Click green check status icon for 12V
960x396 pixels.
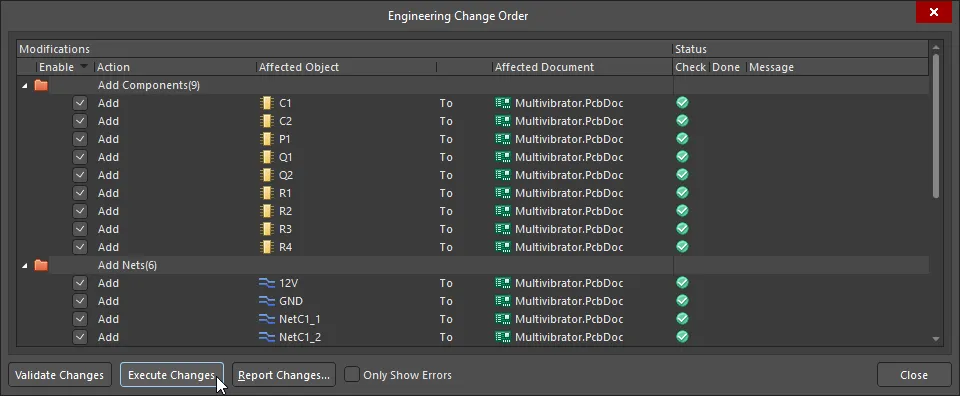coord(682,282)
